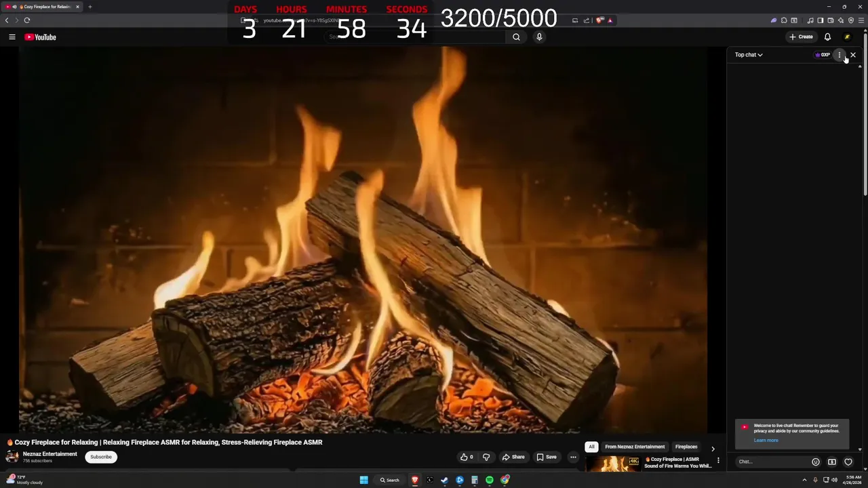Select the From Neznaz Entertainment chip
The width and height of the screenshot is (868, 488).
[x=635, y=447]
